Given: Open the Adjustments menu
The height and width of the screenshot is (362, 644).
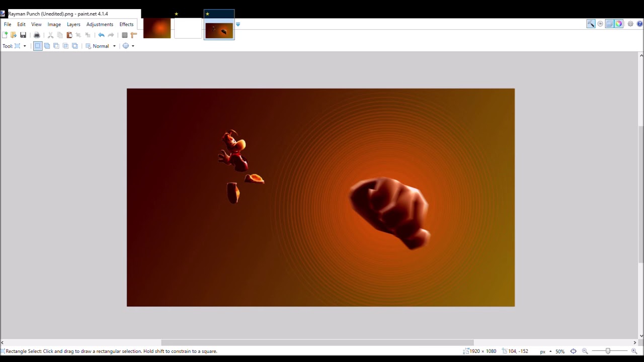Looking at the screenshot, I should pyautogui.click(x=100, y=24).
